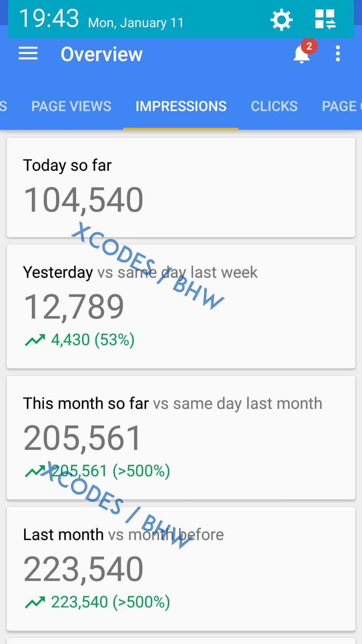Tap the green trend arrow under Last month

[x=35, y=603]
